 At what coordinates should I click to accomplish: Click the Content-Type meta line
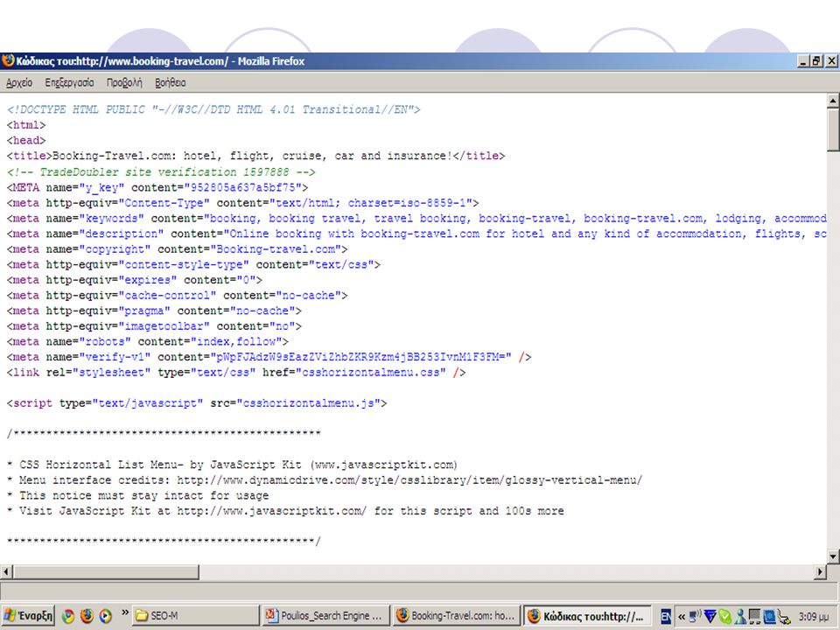(242, 203)
